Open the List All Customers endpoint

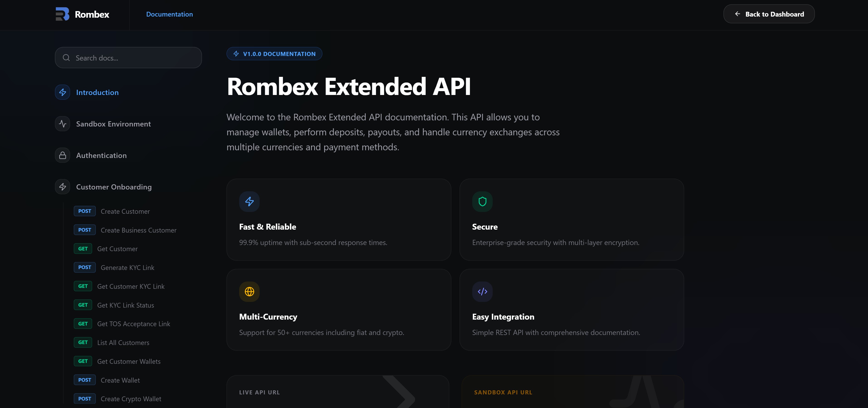point(123,343)
